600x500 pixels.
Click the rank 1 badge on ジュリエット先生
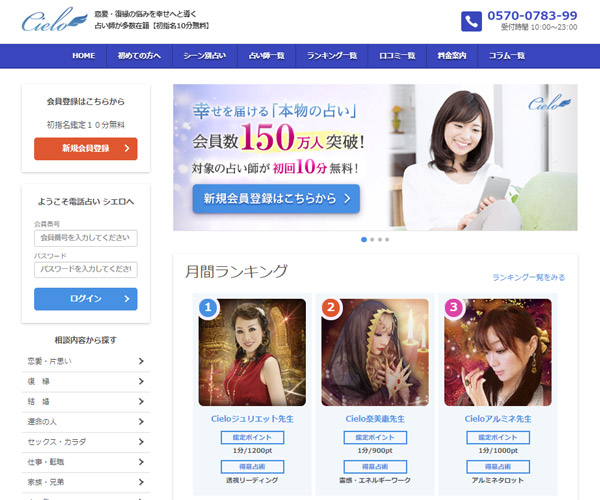click(x=208, y=307)
